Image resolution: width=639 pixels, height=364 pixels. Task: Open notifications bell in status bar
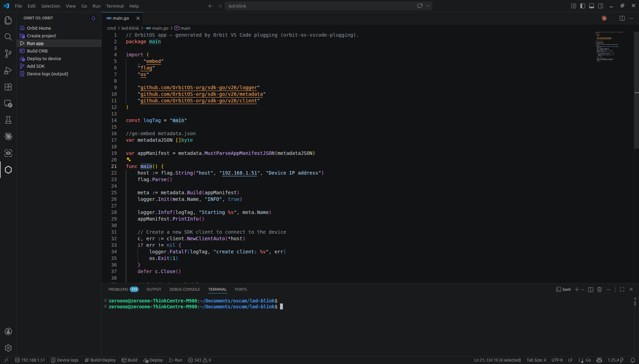[x=633, y=360]
